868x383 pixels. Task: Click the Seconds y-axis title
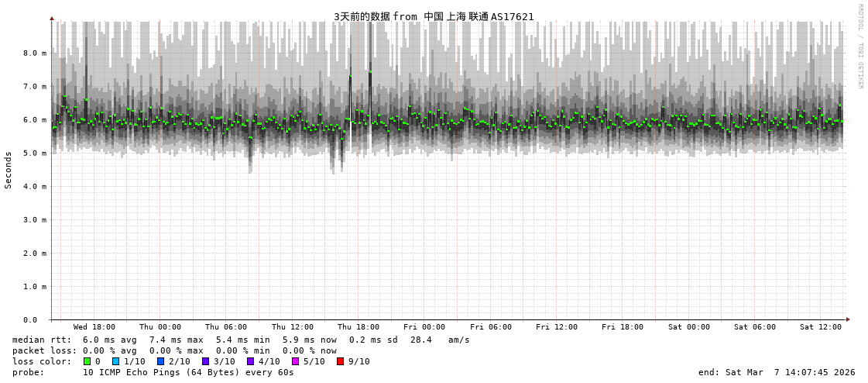[9, 170]
